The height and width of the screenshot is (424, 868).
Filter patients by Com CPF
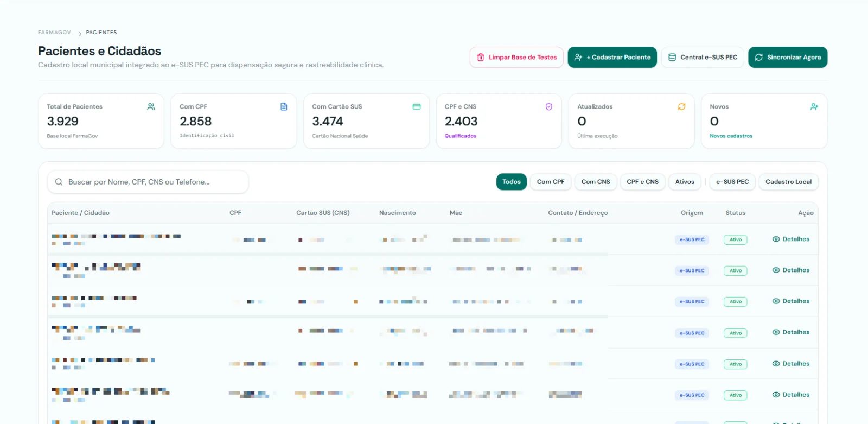(x=551, y=182)
